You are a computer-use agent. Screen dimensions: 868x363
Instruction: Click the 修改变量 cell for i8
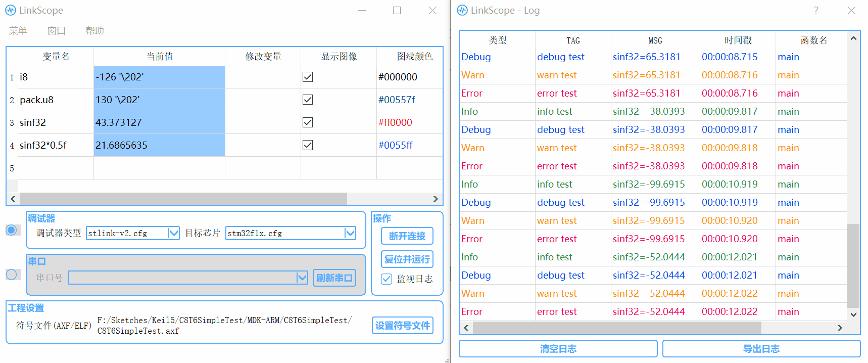pos(263,77)
